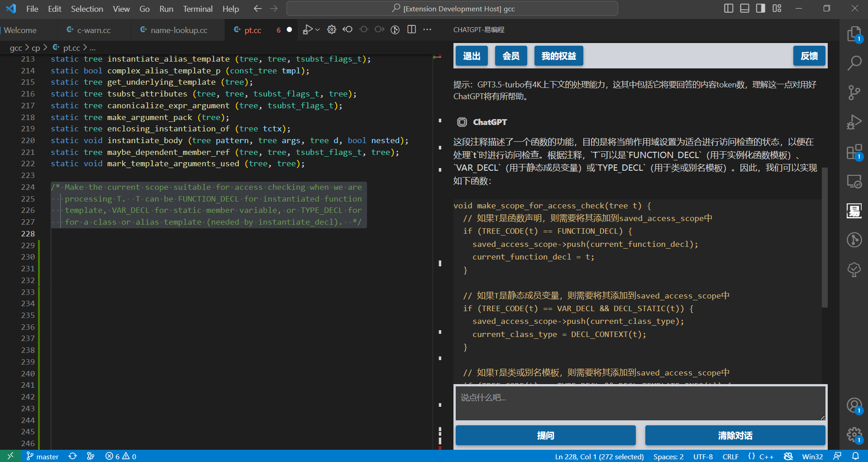Open the notifications bell icon
This screenshot has height=462, width=868.
pyautogui.click(x=855, y=456)
